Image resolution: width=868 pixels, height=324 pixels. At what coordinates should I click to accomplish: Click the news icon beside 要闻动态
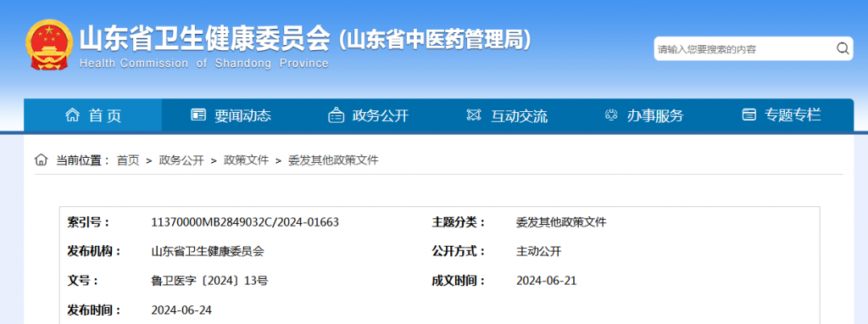pyautogui.click(x=198, y=115)
